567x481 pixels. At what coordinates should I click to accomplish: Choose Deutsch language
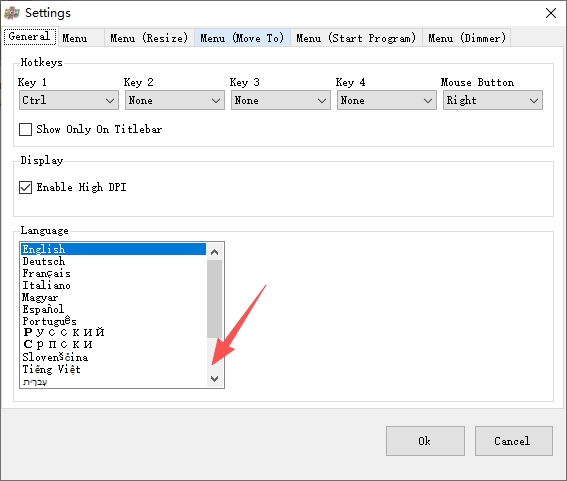(x=113, y=261)
